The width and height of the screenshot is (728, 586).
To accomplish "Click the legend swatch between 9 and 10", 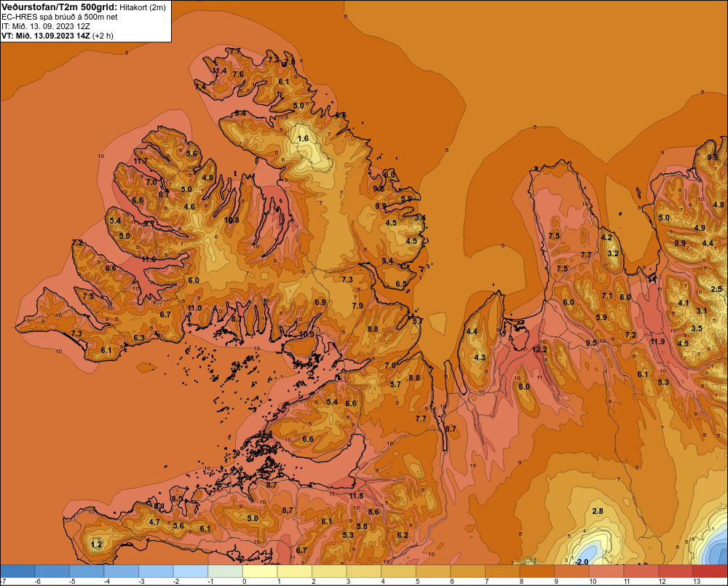I will tap(571, 571).
